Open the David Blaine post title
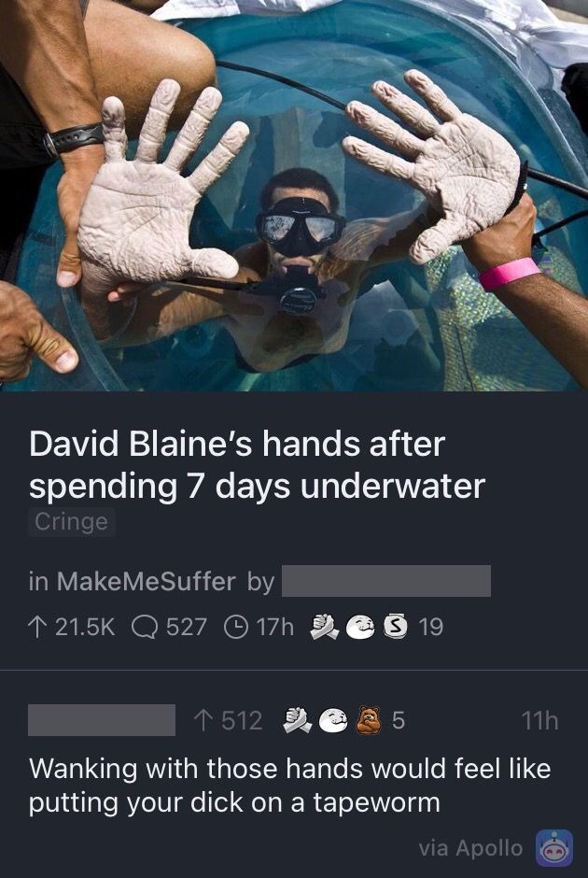Screen dimensions: 588x878 pyautogui.click(x=257, y=464)
